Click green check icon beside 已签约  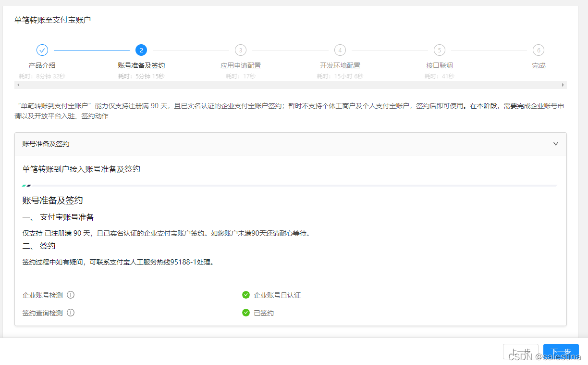[246, 313]
